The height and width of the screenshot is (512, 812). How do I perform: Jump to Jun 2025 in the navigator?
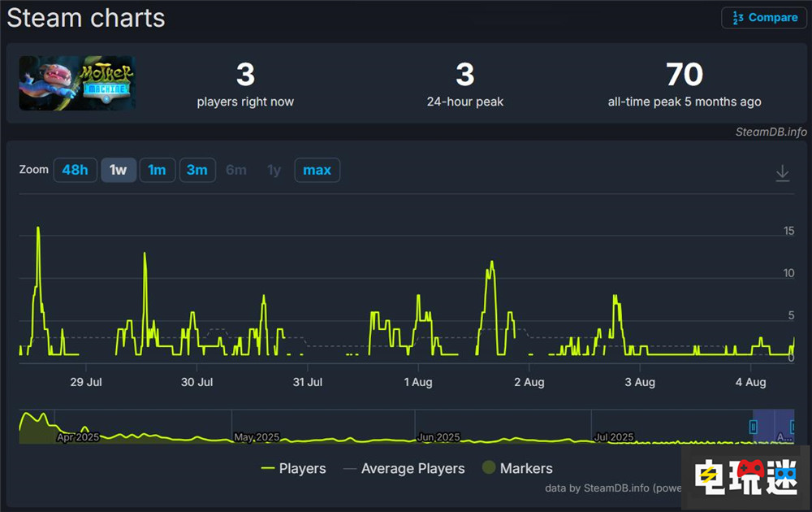(438, 436)
